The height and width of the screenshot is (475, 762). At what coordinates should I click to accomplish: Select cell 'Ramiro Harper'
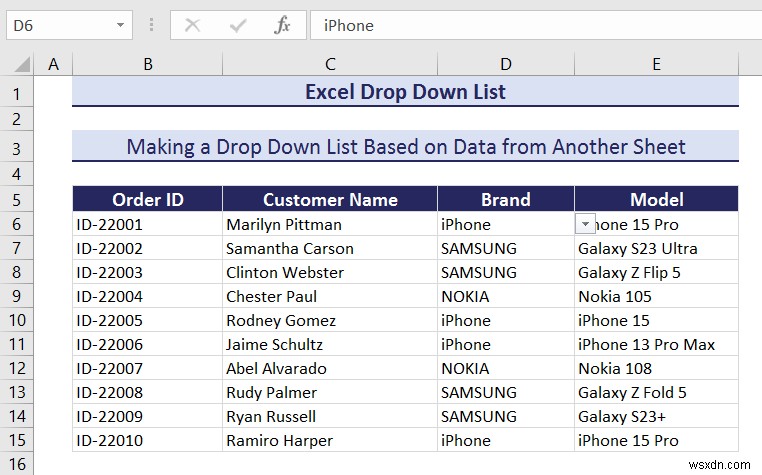[330, 440]
